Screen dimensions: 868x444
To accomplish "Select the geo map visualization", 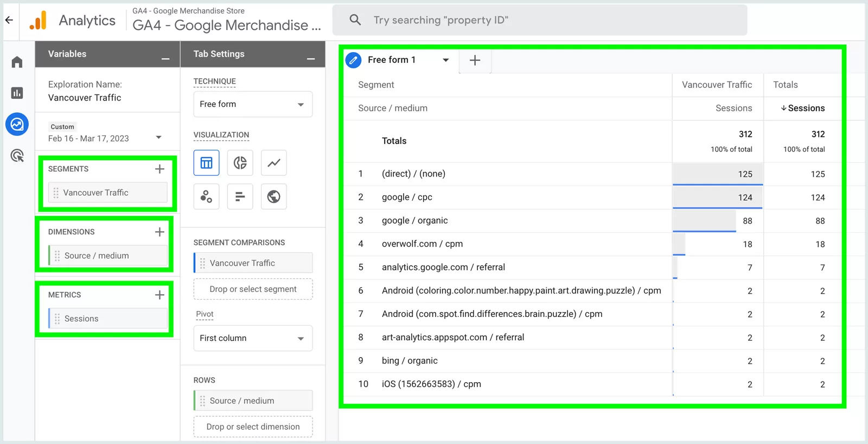I will (274, 196).
